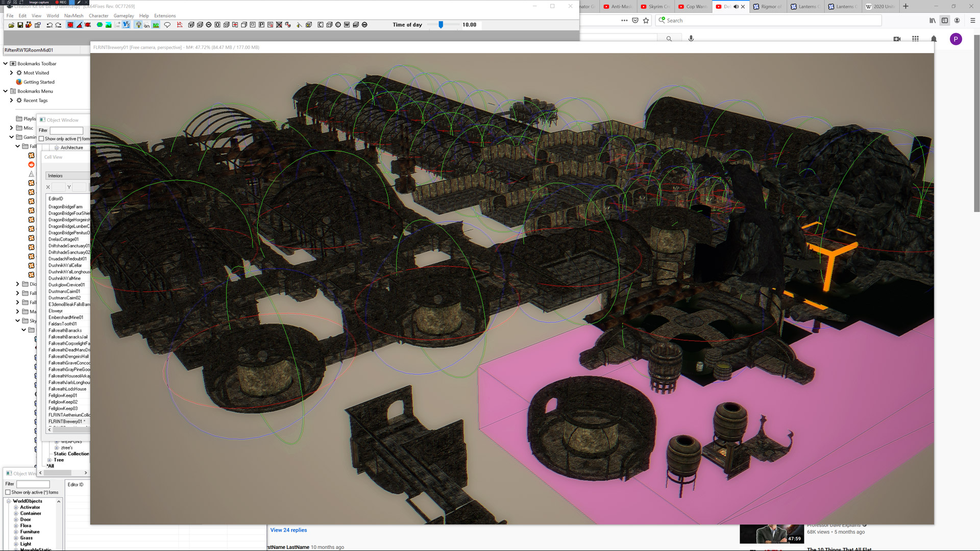This screenshot has height=551, width=980.
Task: Click the Time of day slider handle
Action: click(440, 24)
